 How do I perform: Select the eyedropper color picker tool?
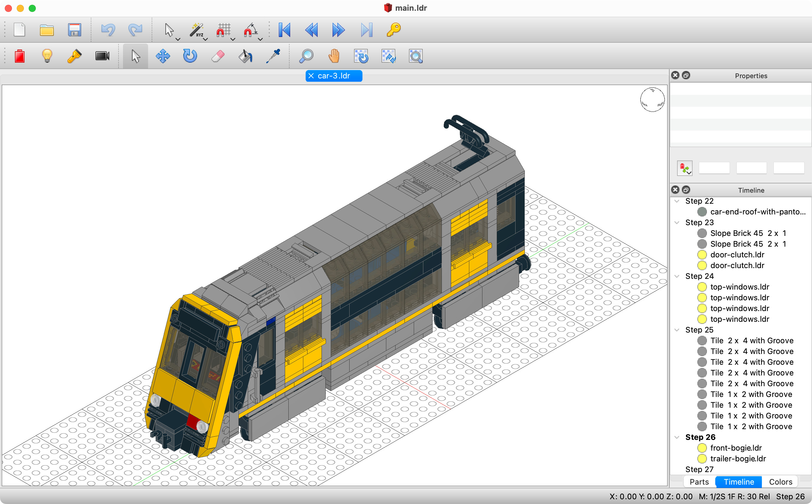tap(273, 56)
